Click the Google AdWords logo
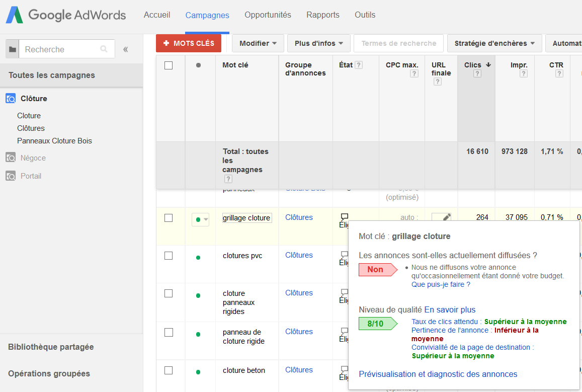 [66, 15]
